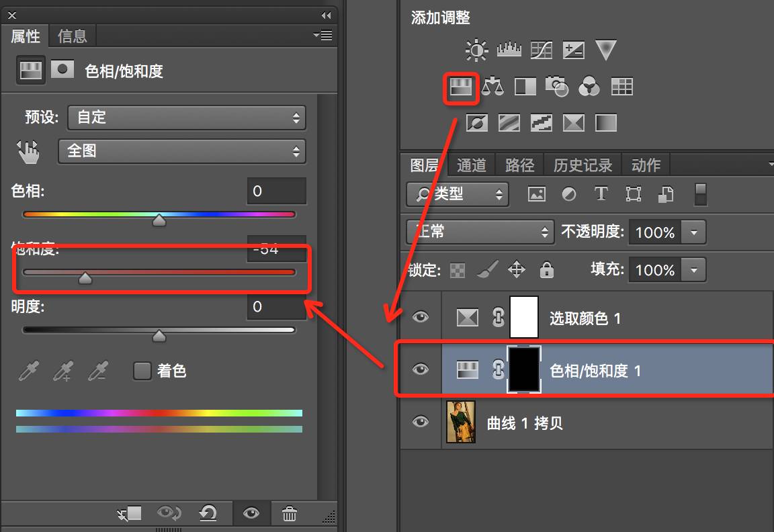
Task: Add a Color Balance adjustment
Action: 492,87
